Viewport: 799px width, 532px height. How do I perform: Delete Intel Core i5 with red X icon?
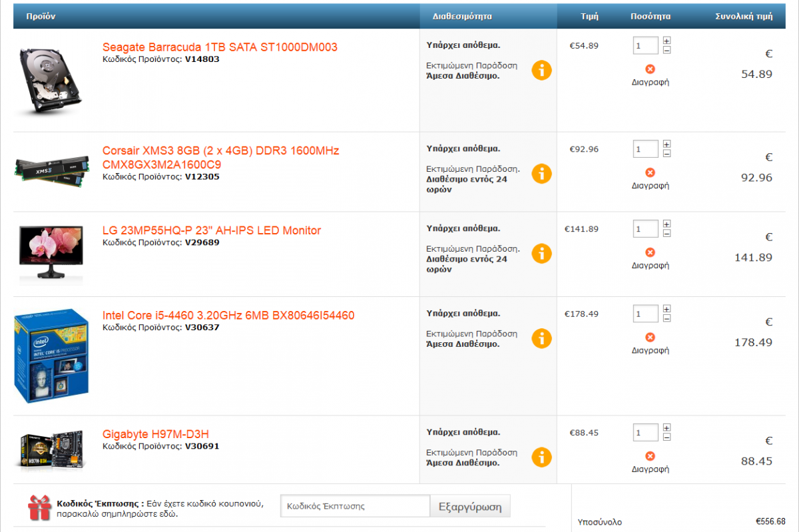pos(651,337)
